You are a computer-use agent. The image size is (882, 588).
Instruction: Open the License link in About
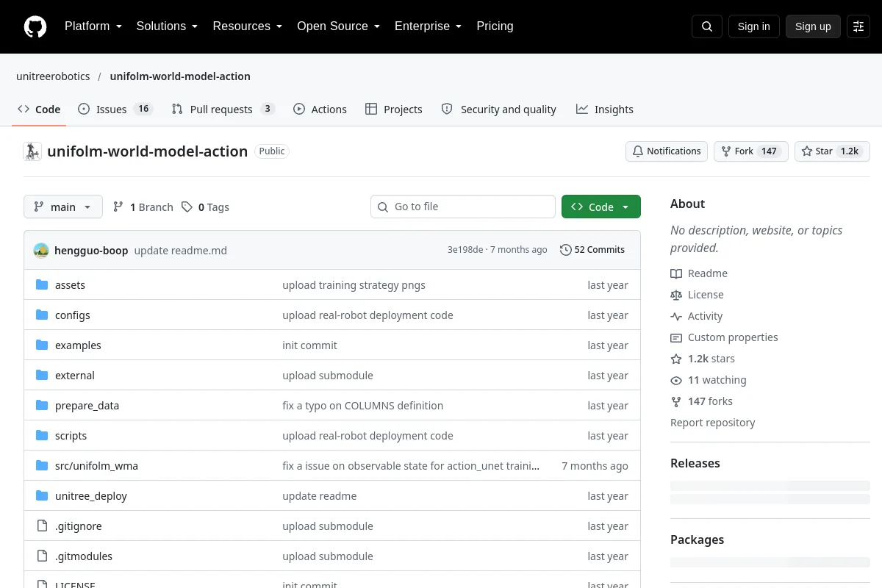coord(697,295)
